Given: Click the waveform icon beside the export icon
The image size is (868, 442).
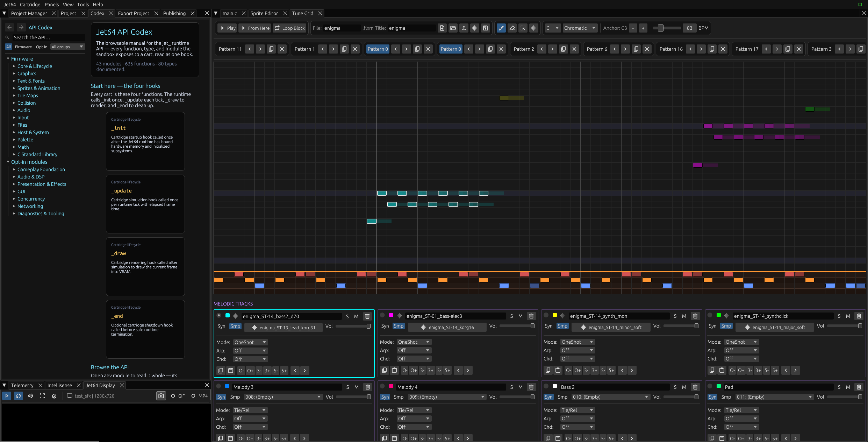Looking at the screenshot, I should pos(475,28).
